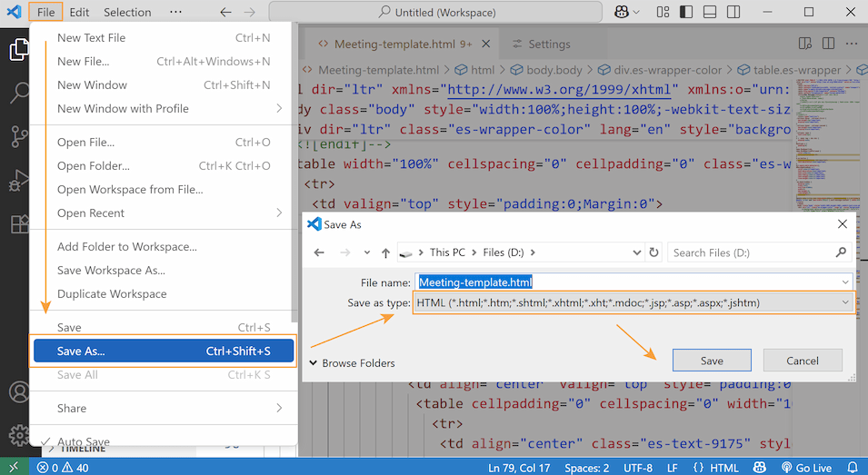
Task: Open the Search view in activity bar
Action: pyautogui.click(x=19, y=93)
